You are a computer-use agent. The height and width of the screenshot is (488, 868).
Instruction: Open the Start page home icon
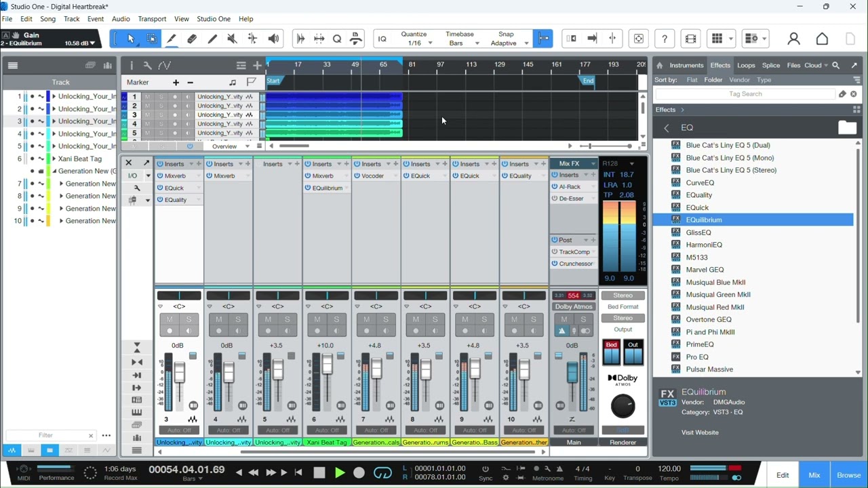(x=822, y=39)
